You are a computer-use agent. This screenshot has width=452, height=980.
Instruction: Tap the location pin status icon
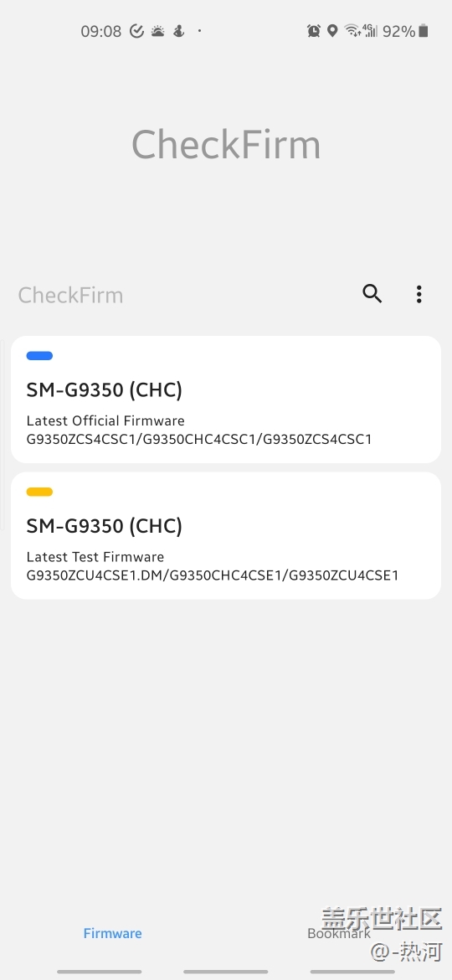(x=333, y=31)
